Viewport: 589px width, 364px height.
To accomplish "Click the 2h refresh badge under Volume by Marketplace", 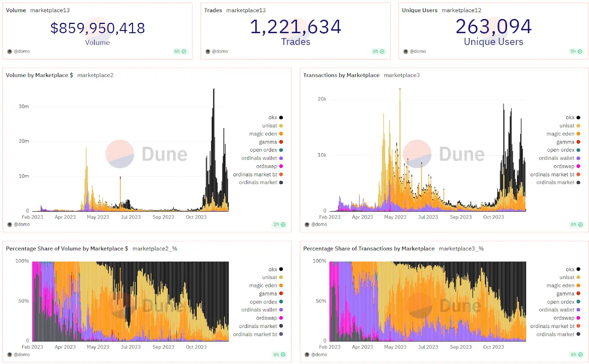I will [279, 225].
